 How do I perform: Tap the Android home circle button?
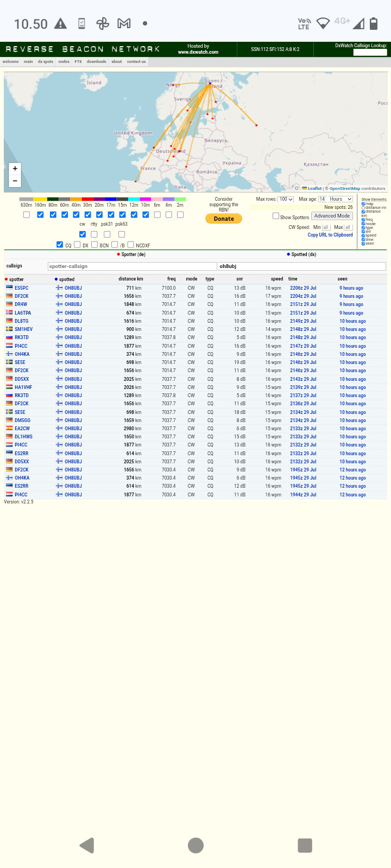[x=195, y=845]
